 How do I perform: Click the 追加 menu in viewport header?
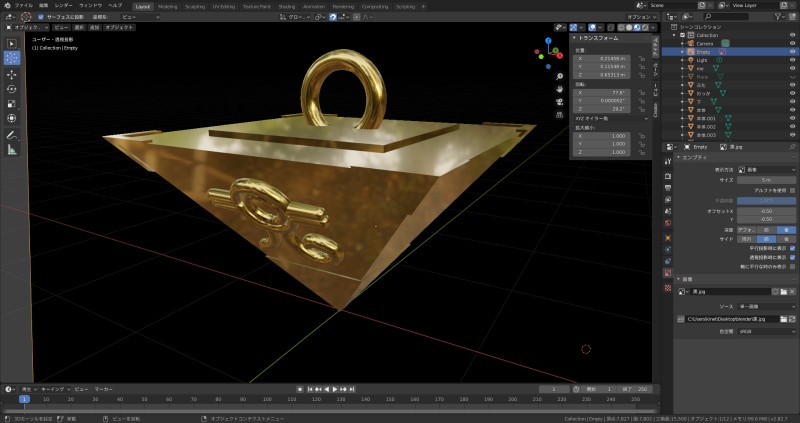pos(94,27)
